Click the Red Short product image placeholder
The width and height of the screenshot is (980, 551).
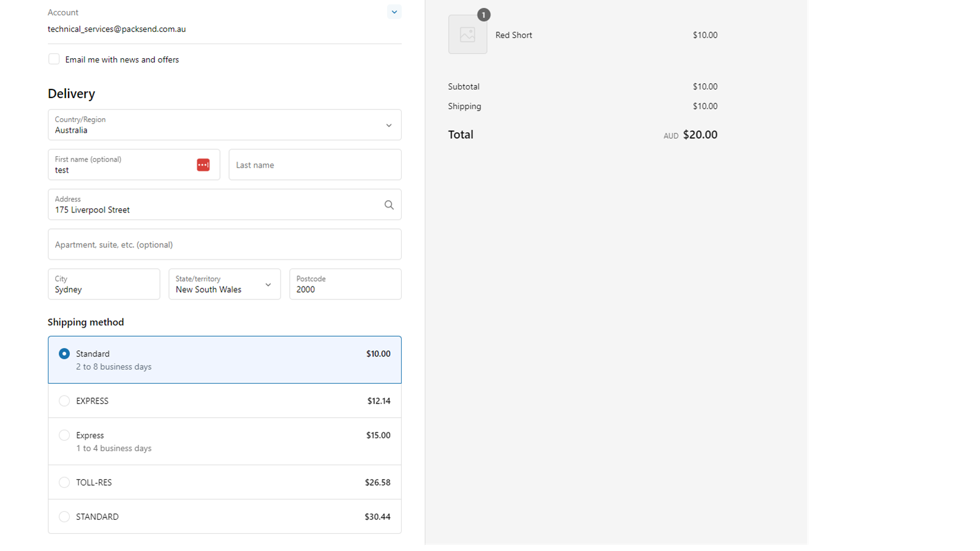point(467,34)
